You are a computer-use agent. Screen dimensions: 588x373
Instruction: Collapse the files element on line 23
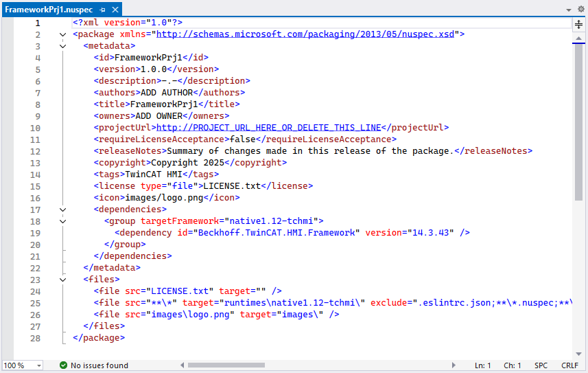tap(62, 280)
